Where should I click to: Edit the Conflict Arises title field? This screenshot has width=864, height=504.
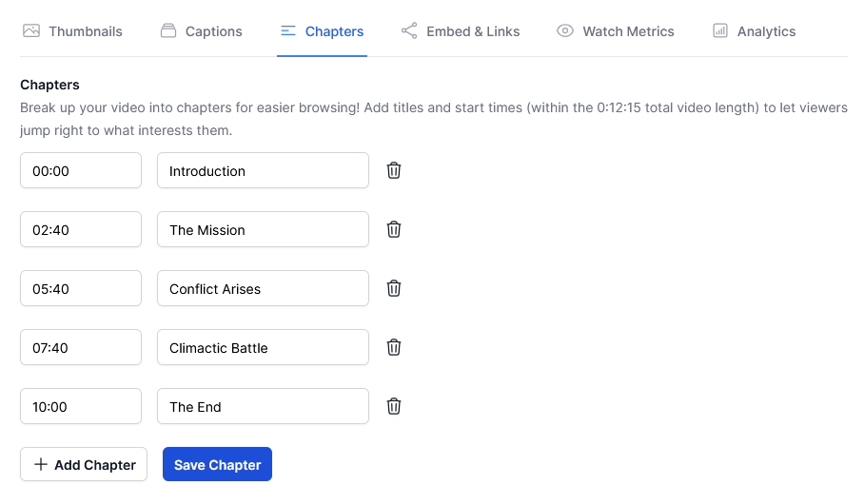(x=263, y=288)
